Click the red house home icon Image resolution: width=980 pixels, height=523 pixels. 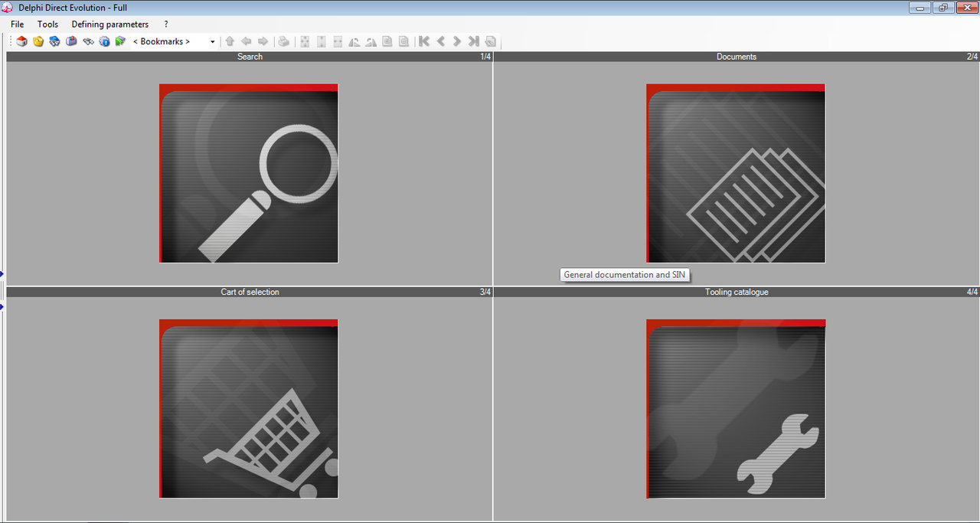click(21, 41)
